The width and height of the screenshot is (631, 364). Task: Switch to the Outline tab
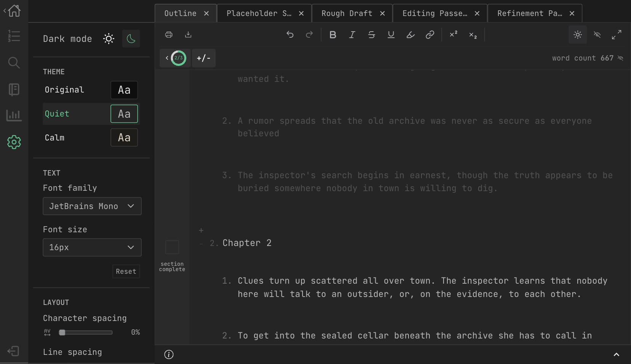click(181, 13)
